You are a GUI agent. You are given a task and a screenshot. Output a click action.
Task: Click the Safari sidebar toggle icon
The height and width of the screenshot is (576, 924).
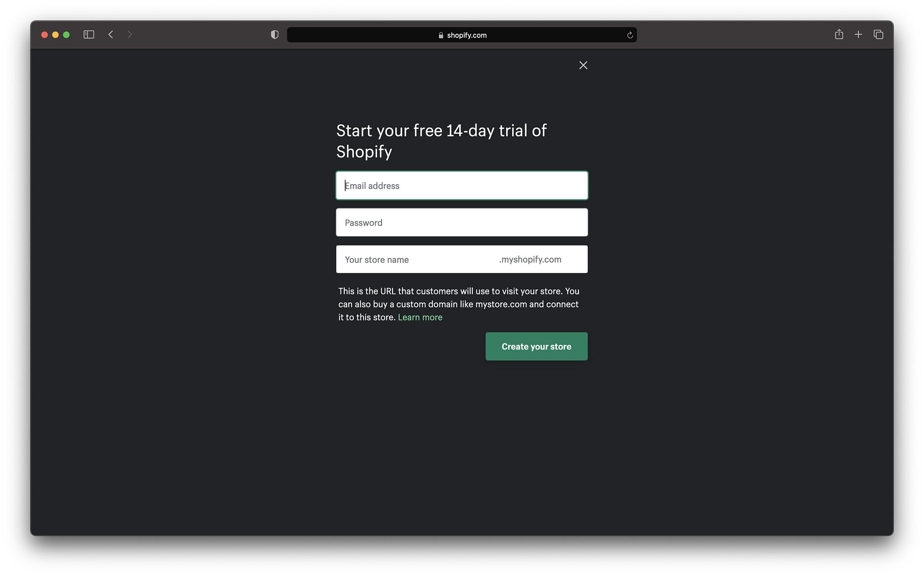coord(89,34)
